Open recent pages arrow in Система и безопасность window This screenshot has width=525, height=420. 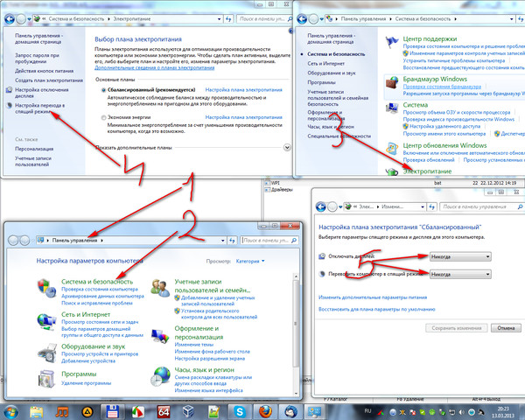click(x=322, y=19)
